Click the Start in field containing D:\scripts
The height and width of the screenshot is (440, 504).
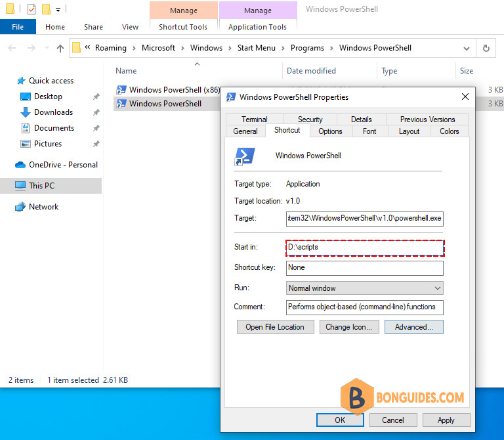click(x=364, y=248)
